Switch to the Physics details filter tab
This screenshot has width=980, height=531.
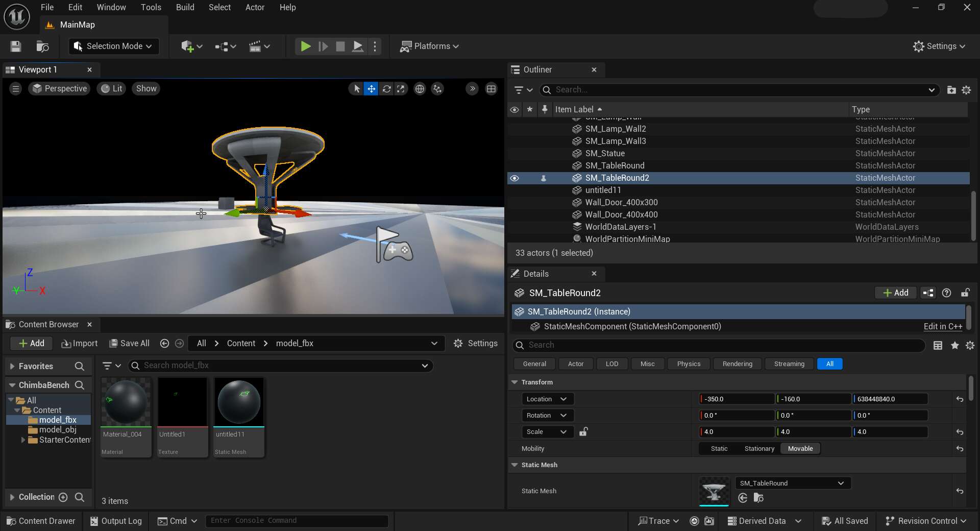coord(688,364)
